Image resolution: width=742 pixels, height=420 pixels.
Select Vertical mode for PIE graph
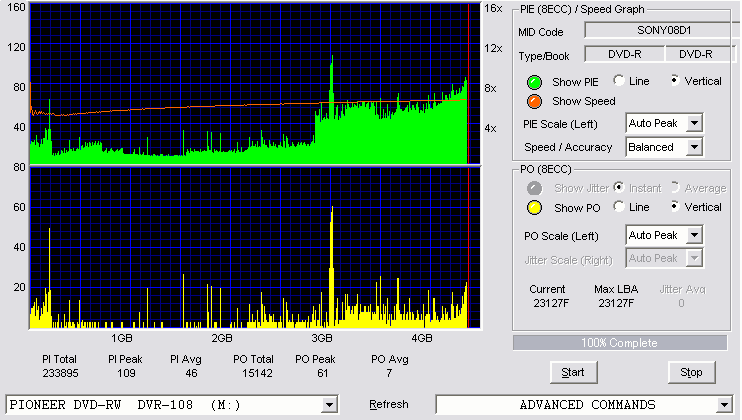pos(675,80)
